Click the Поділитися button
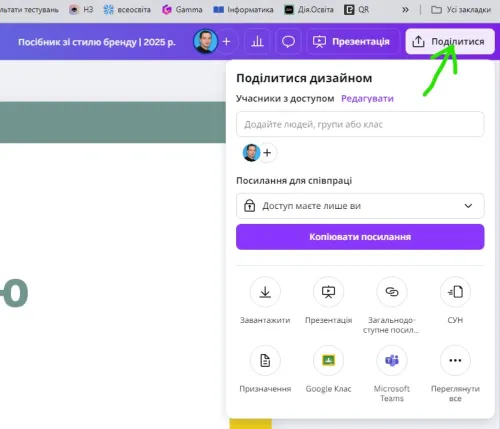This screenshot has height=429, width=500. (450, 42)
